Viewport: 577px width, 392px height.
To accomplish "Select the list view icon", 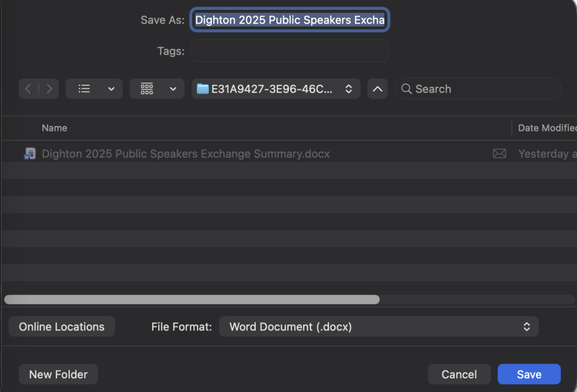I will pyautogui.click(x=84, y=89).
